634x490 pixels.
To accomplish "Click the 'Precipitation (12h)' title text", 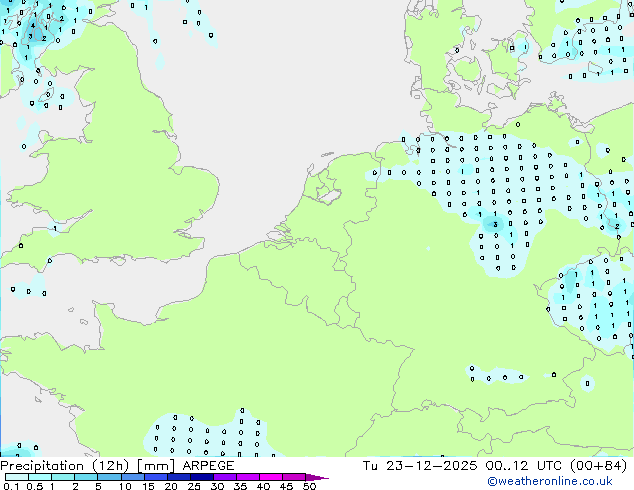I will (x=65, y=466).
